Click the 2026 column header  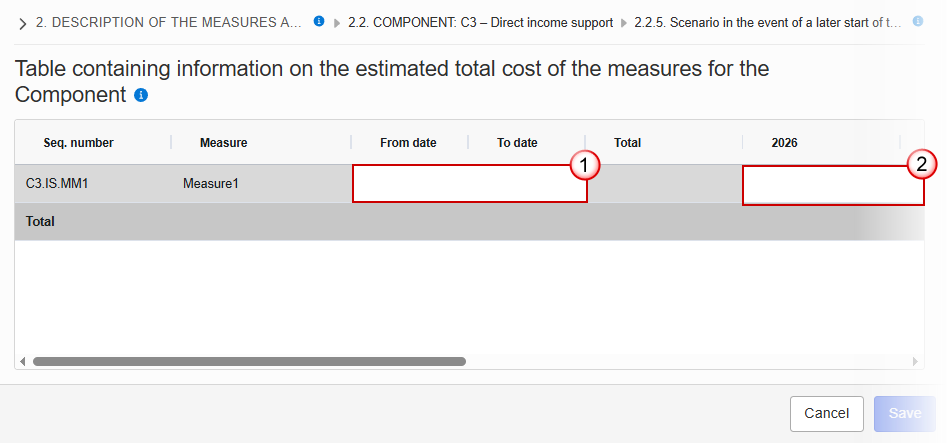pyautogui.click(x=784, y=143)
